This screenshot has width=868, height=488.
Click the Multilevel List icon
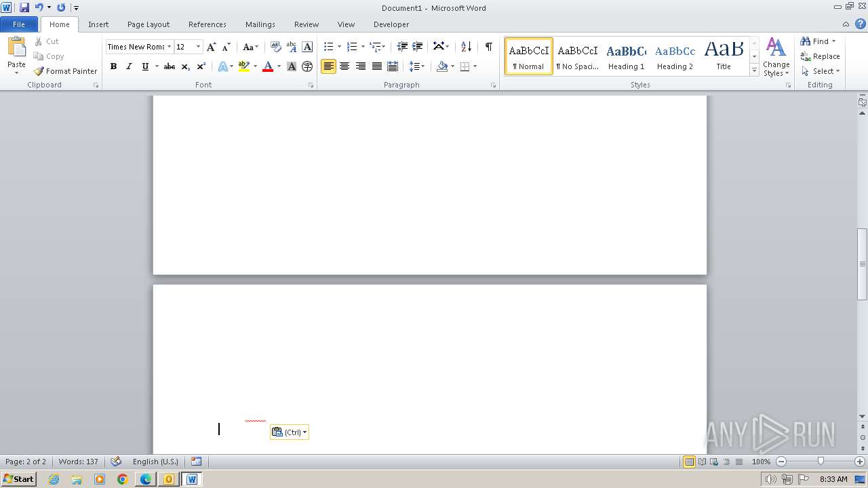pos(375,47)
